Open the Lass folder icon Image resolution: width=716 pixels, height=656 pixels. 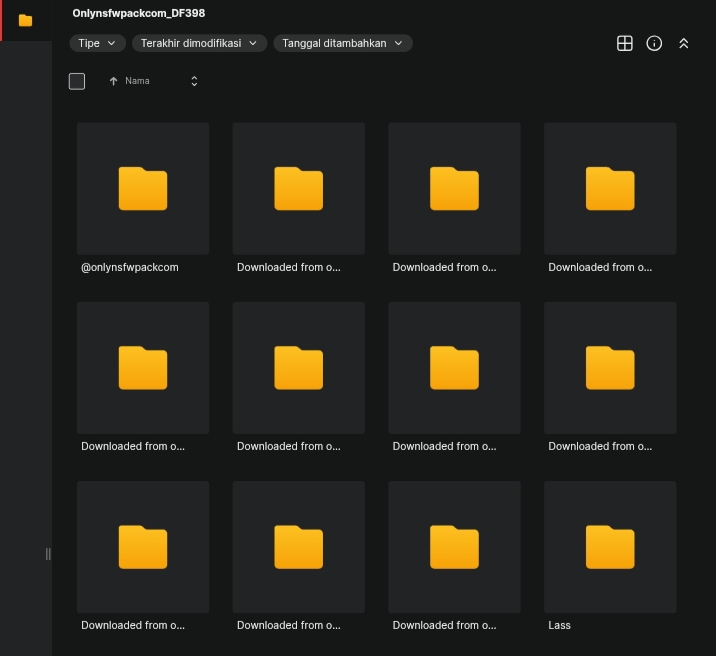[610, 546]
